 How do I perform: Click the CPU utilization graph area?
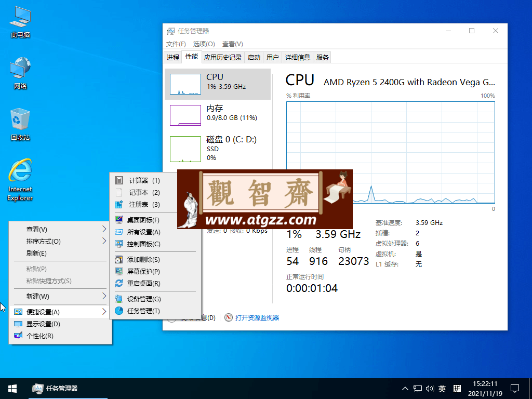click(391, 152)
